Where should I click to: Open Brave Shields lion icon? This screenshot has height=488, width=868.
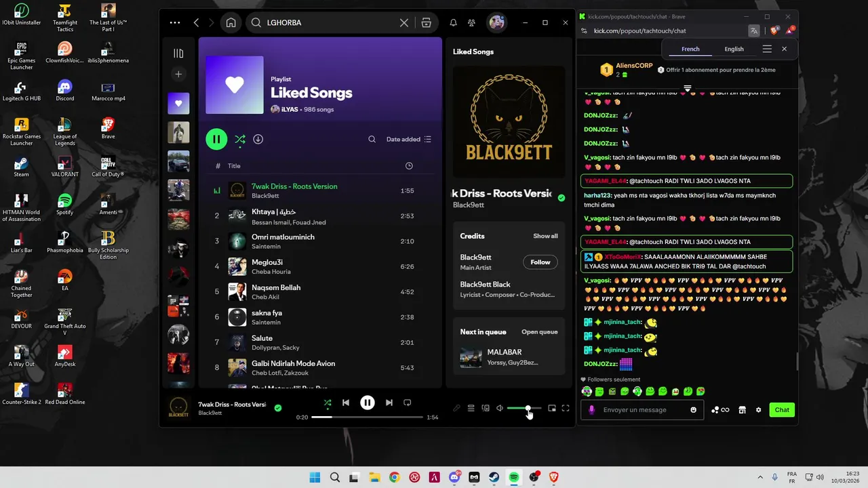774,30
